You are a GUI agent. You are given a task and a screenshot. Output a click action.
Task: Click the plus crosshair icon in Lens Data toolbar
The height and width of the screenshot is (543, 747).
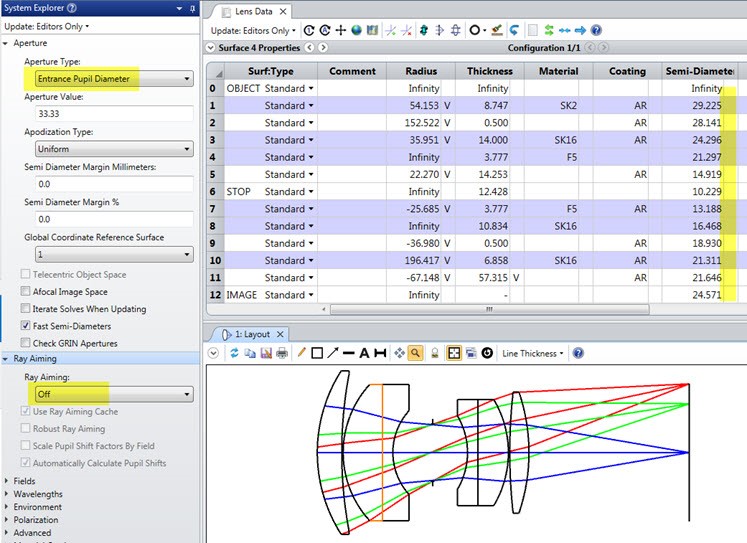(341, 30)
